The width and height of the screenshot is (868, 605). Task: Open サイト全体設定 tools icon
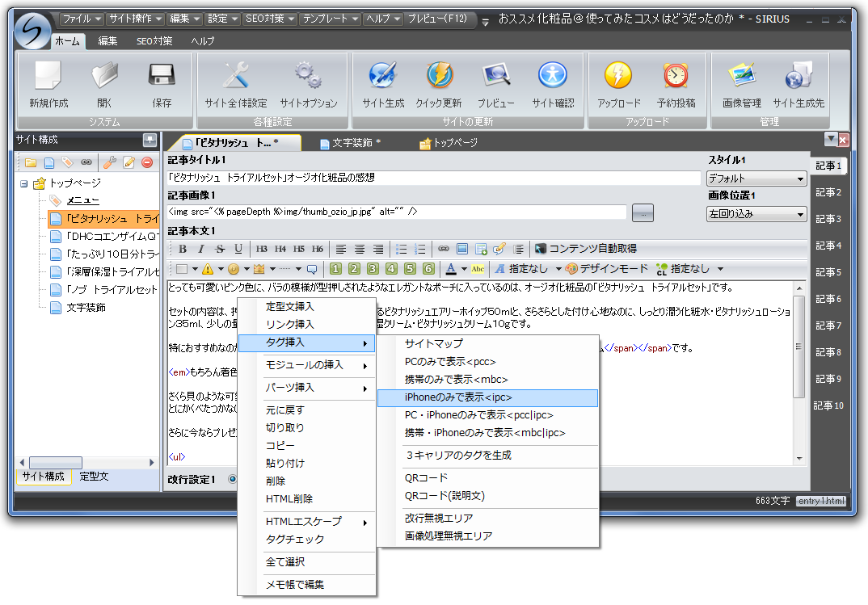click(235, 75)
